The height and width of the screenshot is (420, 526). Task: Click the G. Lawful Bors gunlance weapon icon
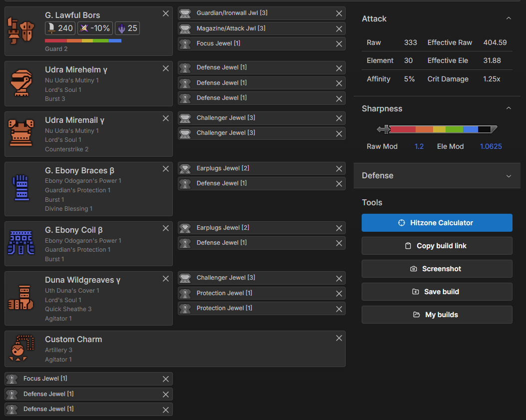21,31
